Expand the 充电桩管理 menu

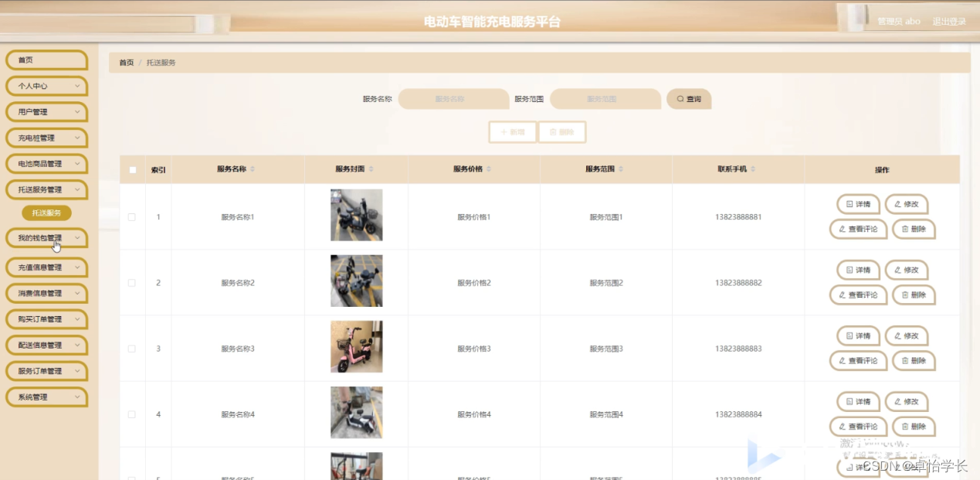tap(46, 138)
